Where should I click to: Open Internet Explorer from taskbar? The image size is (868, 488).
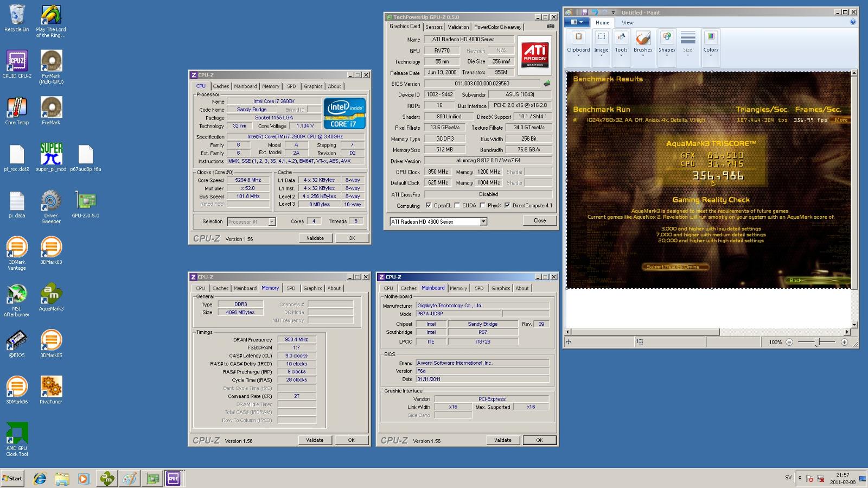[x=40, y=478]
